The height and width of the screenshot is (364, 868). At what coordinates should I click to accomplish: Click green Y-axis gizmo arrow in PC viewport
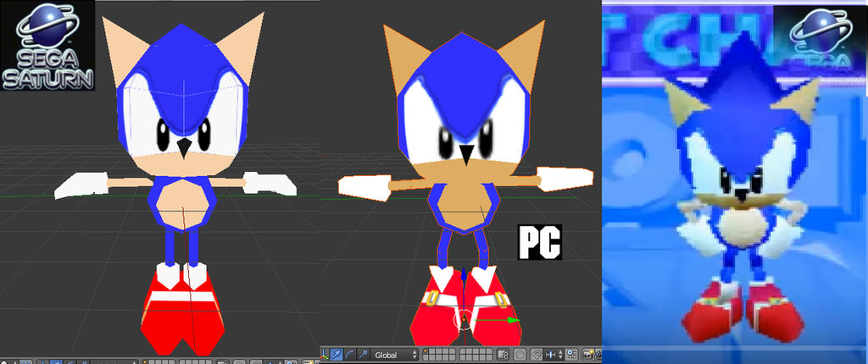click(515, 320)
